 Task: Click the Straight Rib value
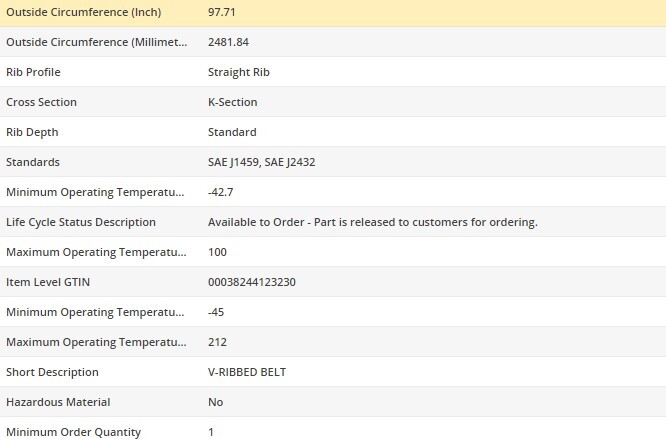239,72
